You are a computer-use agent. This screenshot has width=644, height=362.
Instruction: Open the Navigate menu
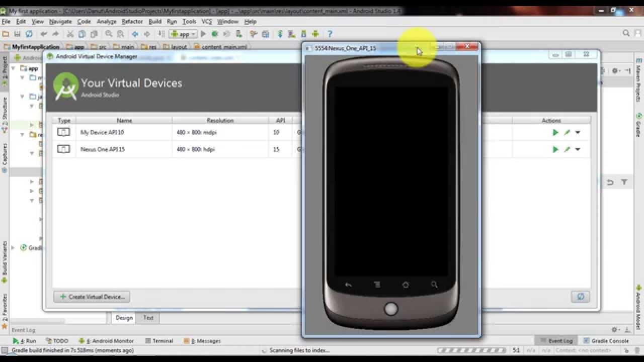60,22
